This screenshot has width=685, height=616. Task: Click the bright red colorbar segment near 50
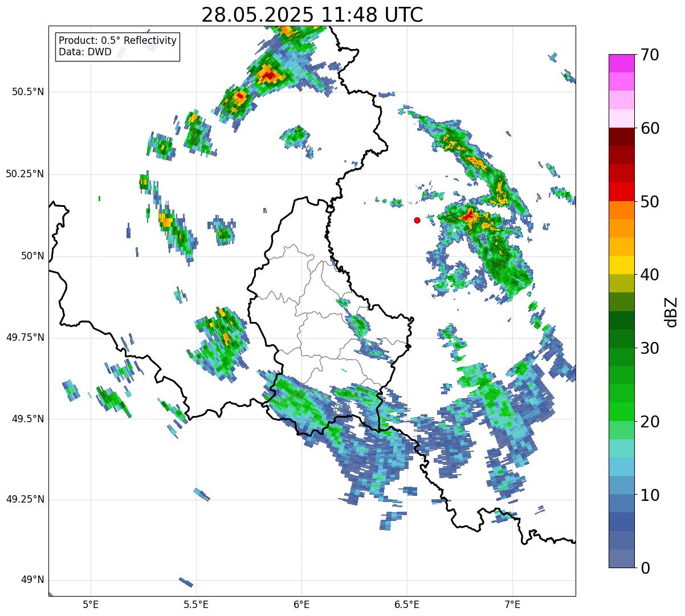[x=621, y=192]
